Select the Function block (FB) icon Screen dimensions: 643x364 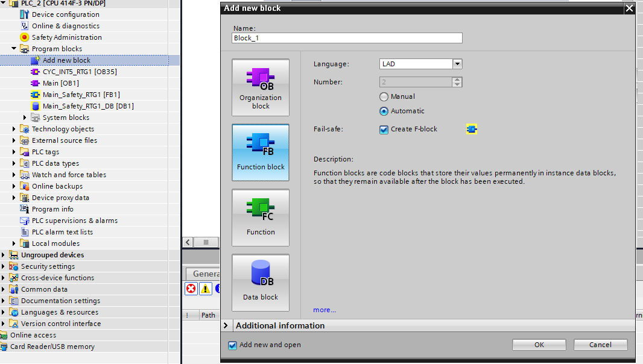261,152
